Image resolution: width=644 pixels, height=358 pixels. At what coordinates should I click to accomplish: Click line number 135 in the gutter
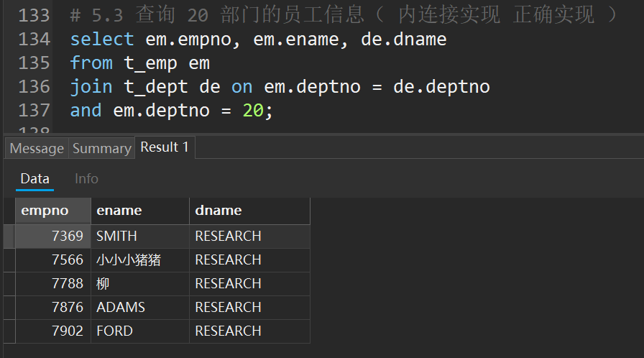(x=34, y=63)
